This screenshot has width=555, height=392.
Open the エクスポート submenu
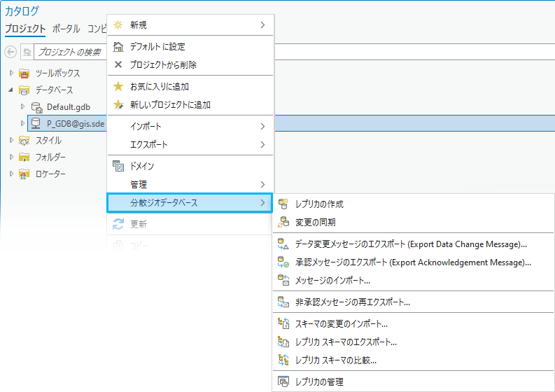189,144
